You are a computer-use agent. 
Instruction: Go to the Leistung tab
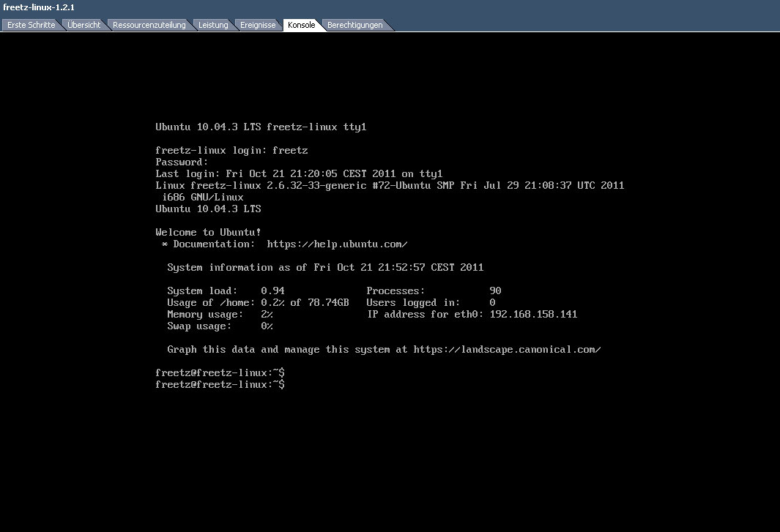pos(213,25)
